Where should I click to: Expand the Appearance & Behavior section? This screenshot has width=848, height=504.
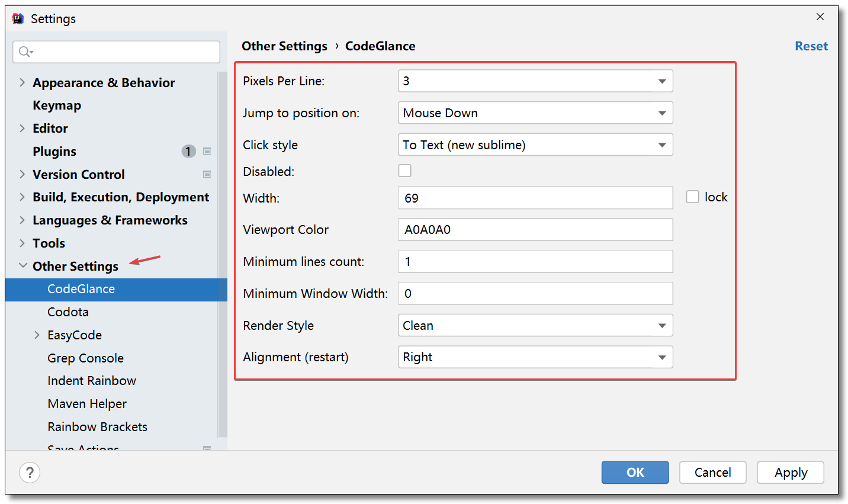(22, 82)
